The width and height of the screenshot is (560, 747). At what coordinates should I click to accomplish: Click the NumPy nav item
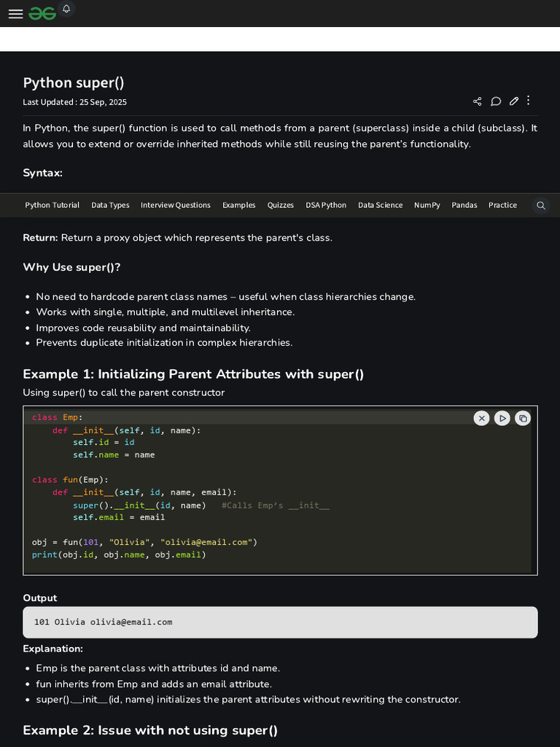point(427,206)
